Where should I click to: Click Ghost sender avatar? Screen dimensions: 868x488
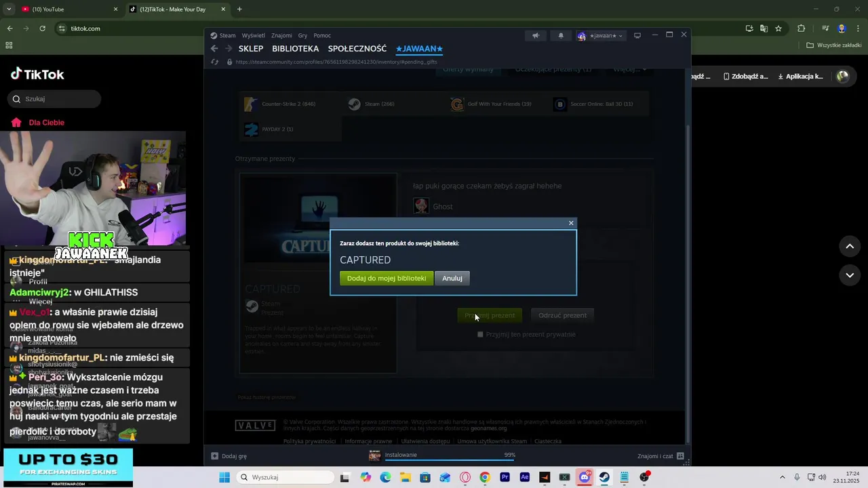tap(421, 206)
